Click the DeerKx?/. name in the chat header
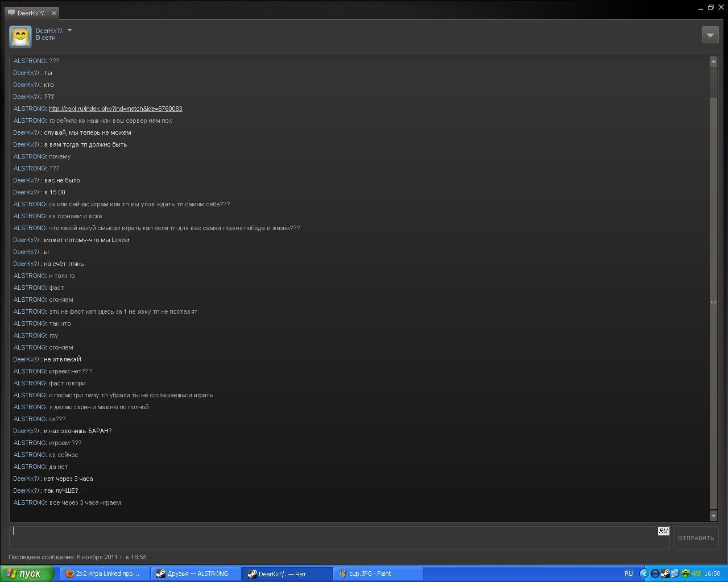Viewport: 728px width, 582px height. tap(49, 31)
